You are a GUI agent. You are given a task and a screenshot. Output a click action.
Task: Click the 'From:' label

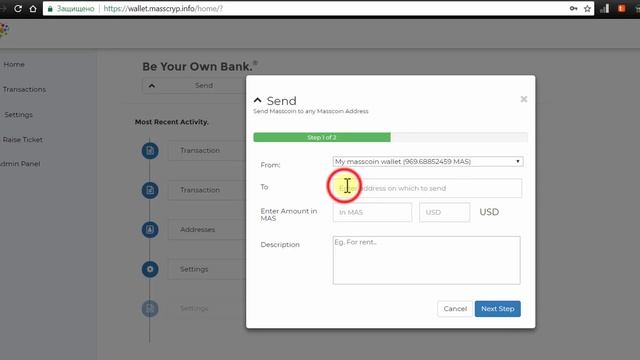point(270,165)
